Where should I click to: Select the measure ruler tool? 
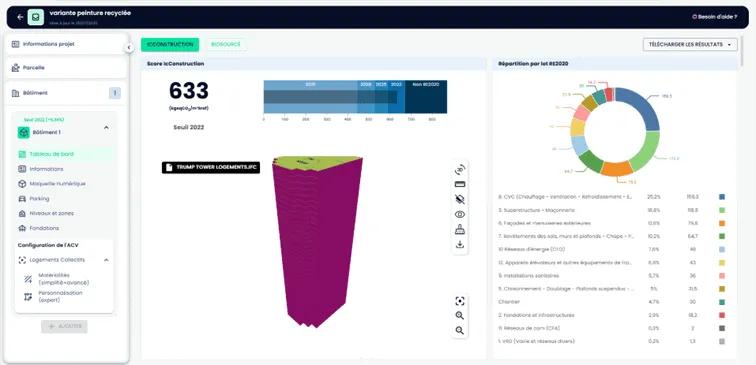(x=459, y=184)
